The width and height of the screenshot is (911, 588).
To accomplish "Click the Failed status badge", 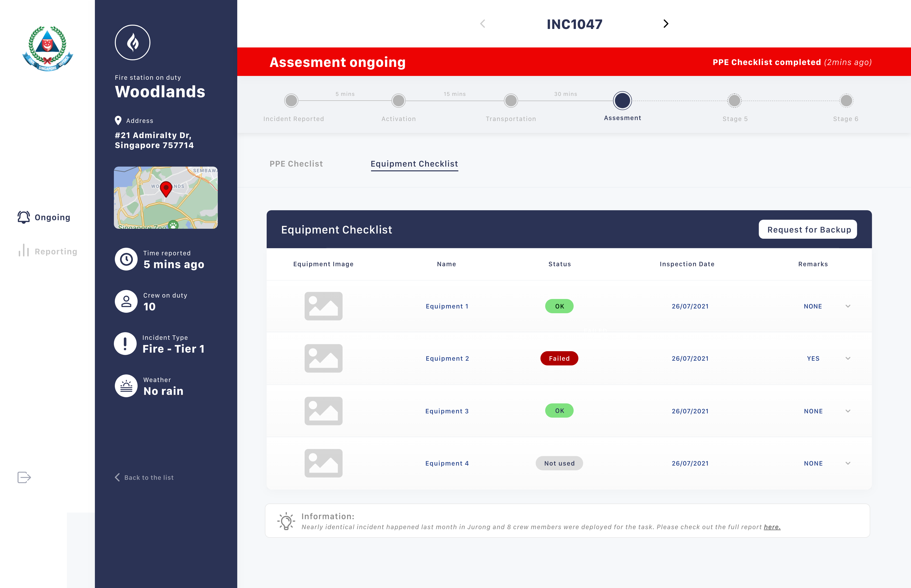I will coord(559,359).
